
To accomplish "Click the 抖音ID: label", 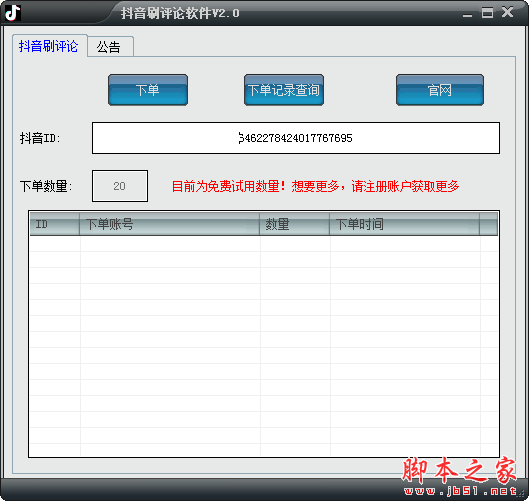I will point(40,138).
